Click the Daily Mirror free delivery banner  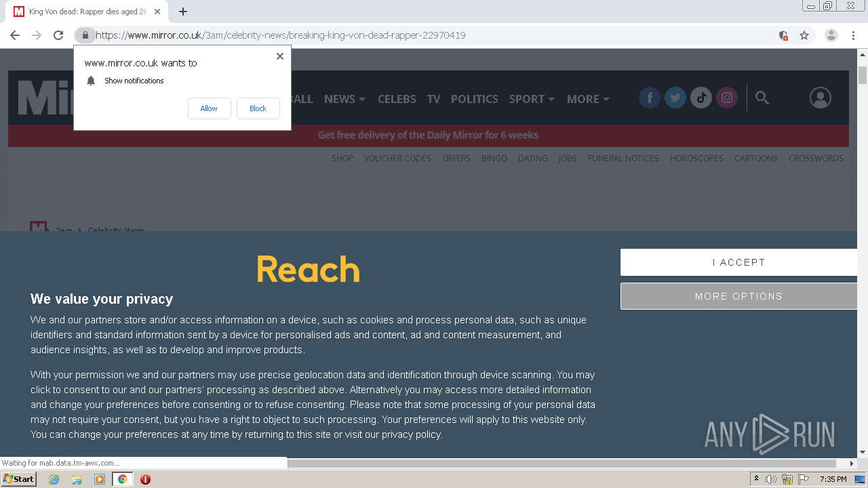(429, 136)
